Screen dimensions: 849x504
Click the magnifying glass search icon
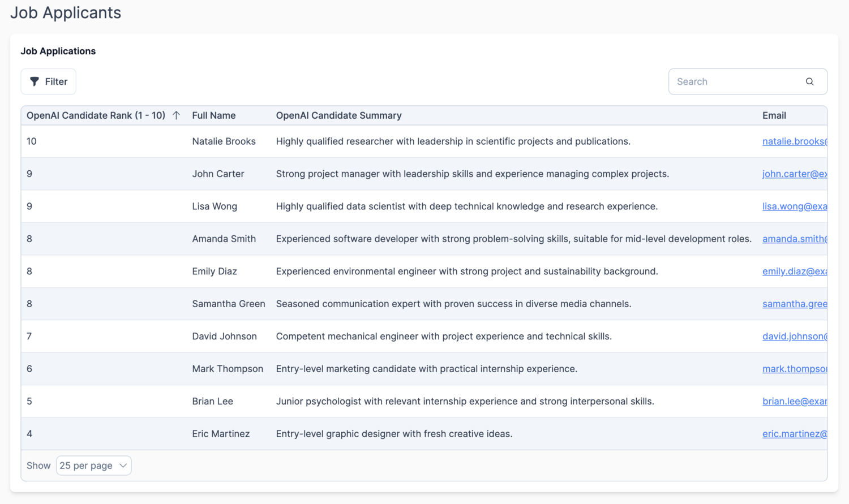coord(809,81)
